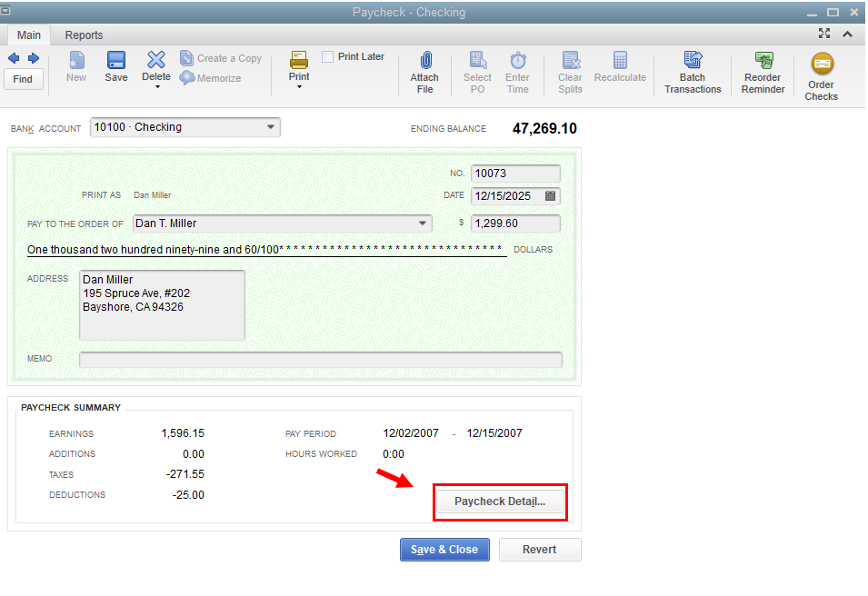The image size is (868, 596).
Task: Recalculate the paycheck amounts
Action: [x=620, y=67]
